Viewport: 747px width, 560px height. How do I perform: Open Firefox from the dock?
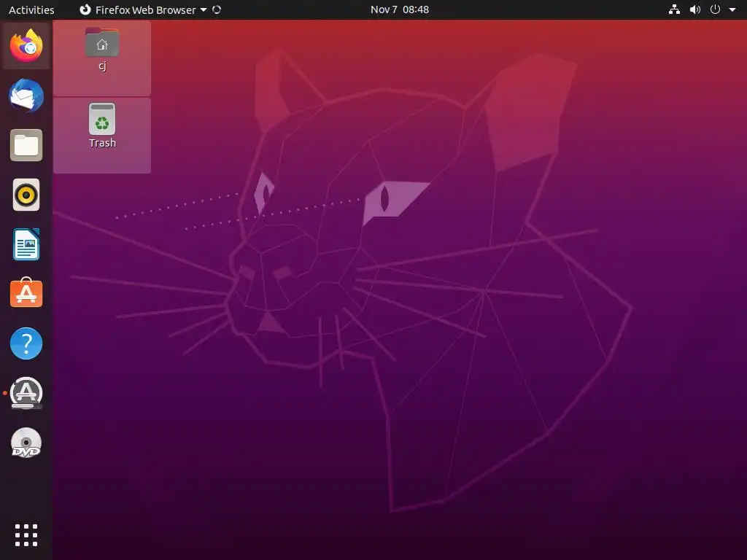click(26, 46)
